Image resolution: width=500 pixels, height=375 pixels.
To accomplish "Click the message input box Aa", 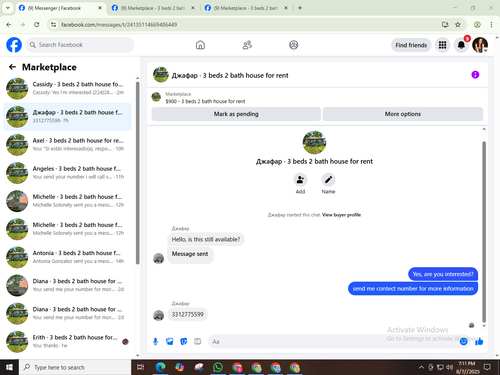I will pyautogui.click(x=333, y=341).
